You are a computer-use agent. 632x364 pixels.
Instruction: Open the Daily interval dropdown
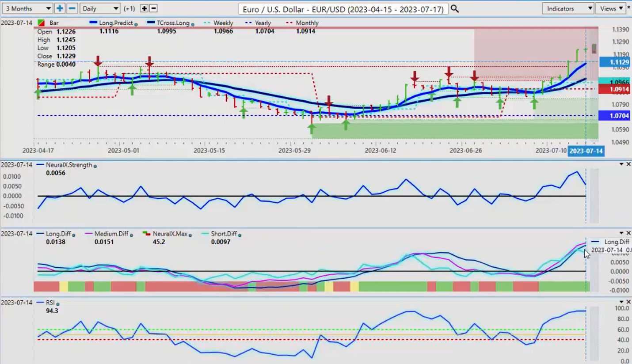(100, 8)
